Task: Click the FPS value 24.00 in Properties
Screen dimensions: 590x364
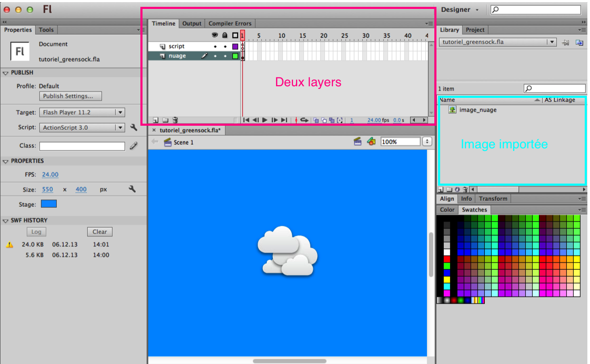Action: 50,174
